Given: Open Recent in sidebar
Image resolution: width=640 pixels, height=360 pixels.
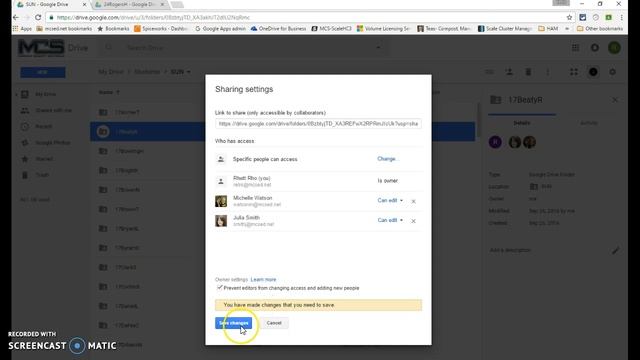Looking at the screenshot, I should (43, 127).
